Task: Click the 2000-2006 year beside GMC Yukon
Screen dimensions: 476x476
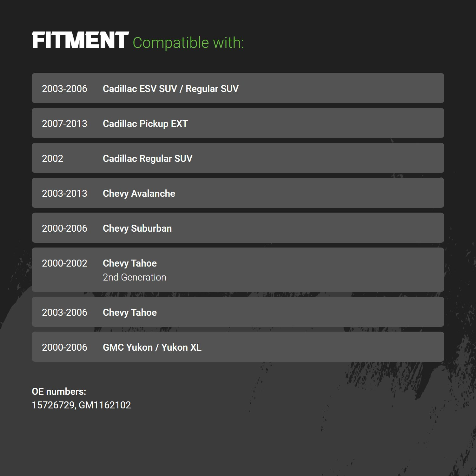Action: [64, 347]
